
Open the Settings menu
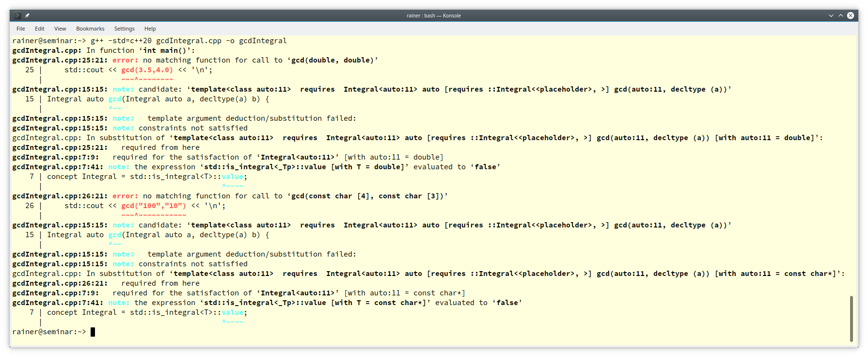click(x=125, y=29)
